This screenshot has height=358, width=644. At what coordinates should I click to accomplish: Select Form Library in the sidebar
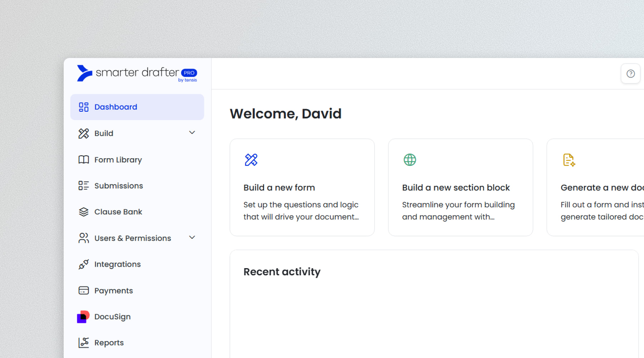click(118, 160)
